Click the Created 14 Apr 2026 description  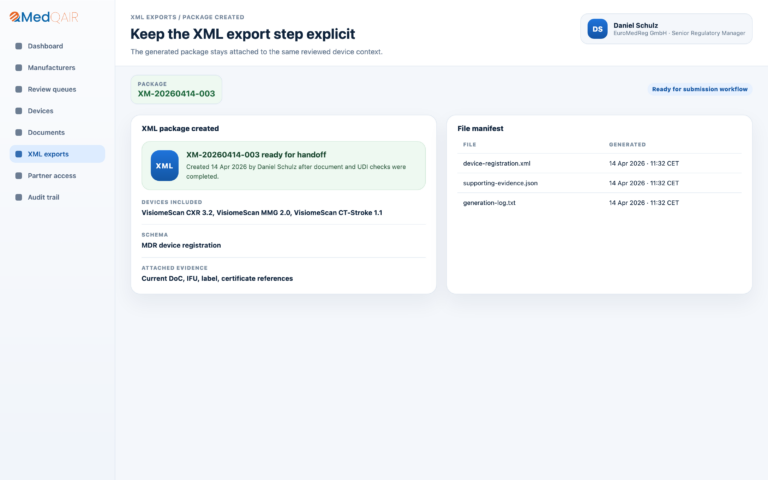[x=296, y=171]
